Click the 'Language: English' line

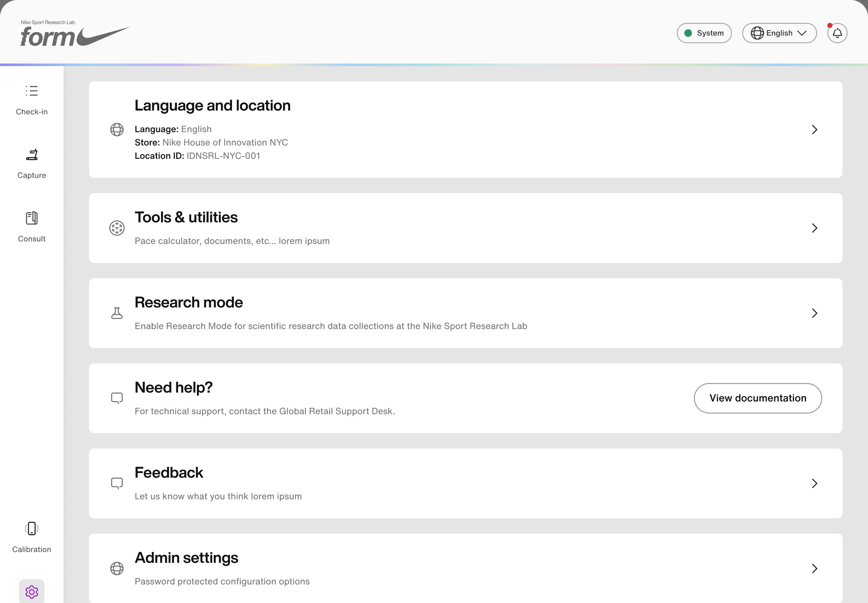point(173,129)
